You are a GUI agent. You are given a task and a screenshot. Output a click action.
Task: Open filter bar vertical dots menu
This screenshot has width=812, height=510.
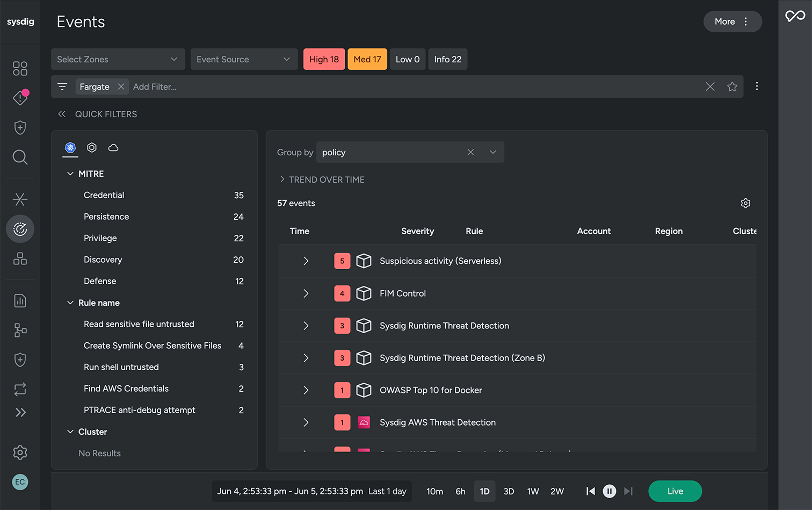point(757,86)
